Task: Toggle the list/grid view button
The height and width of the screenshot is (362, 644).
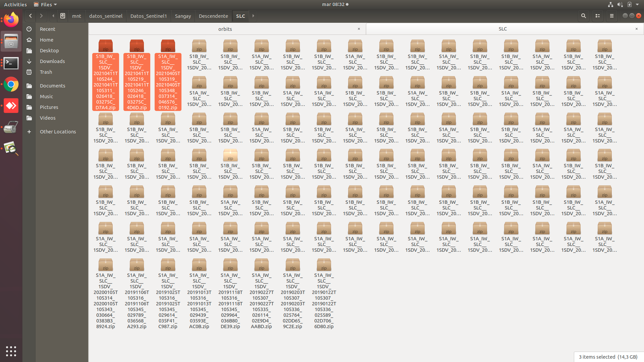Action: point(598,16)
